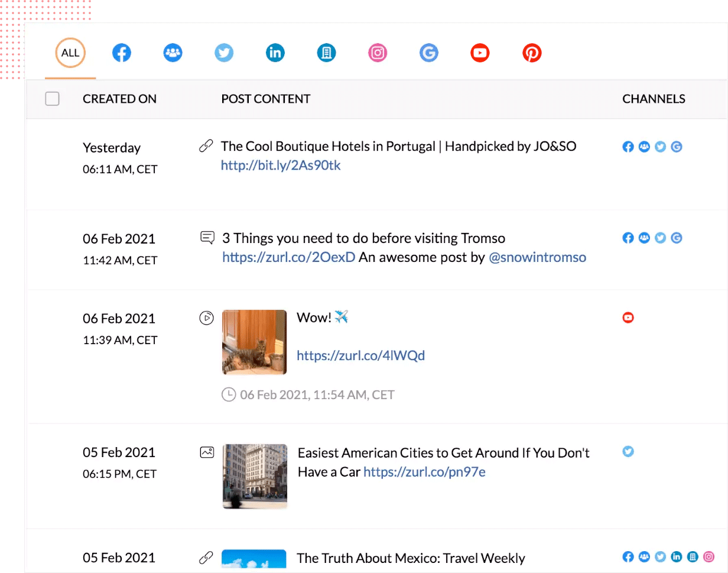Image resolution: width=728 pixels, height=573 pixels.
Task: Click YouTube channel icon on Wow post row
Action: pyautogui.click(x=628, y=318)
